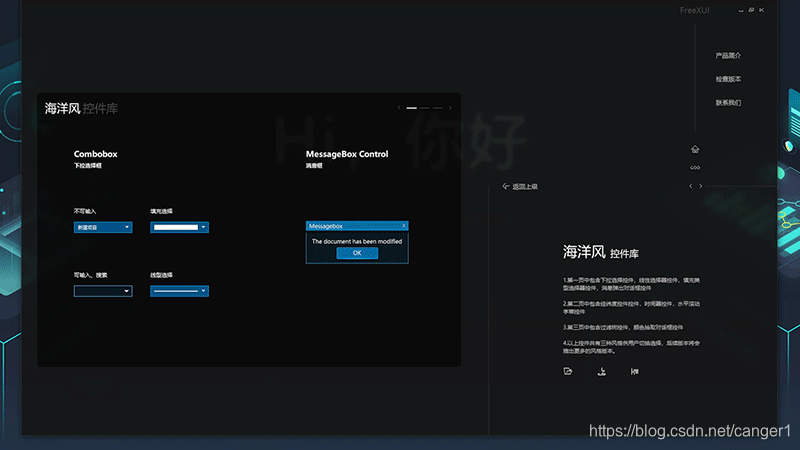Open the folder icon under the description
The width and height of the screenshot is (800, 450).
(568, 371)
